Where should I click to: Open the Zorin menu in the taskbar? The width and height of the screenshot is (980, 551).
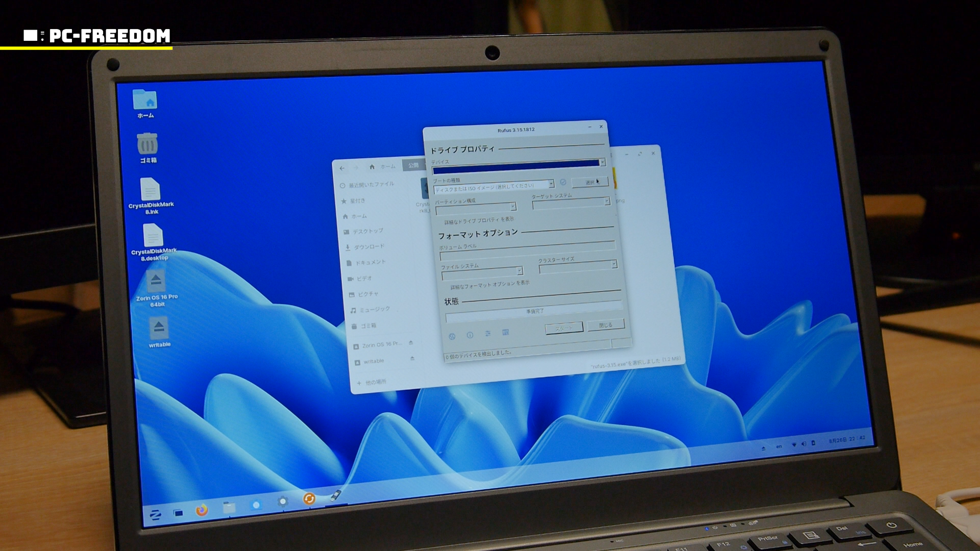pyautogui.click(x=155, y=514)
